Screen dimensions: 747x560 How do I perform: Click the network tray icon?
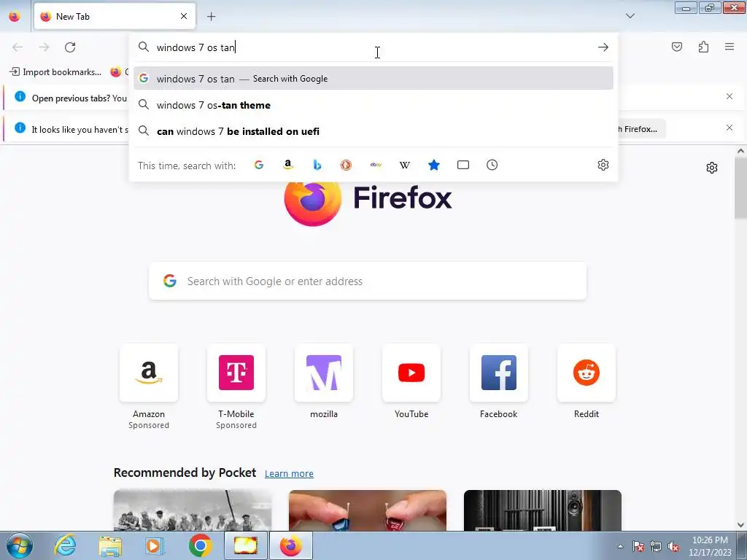pyautogui.click(x=656, y=547)
